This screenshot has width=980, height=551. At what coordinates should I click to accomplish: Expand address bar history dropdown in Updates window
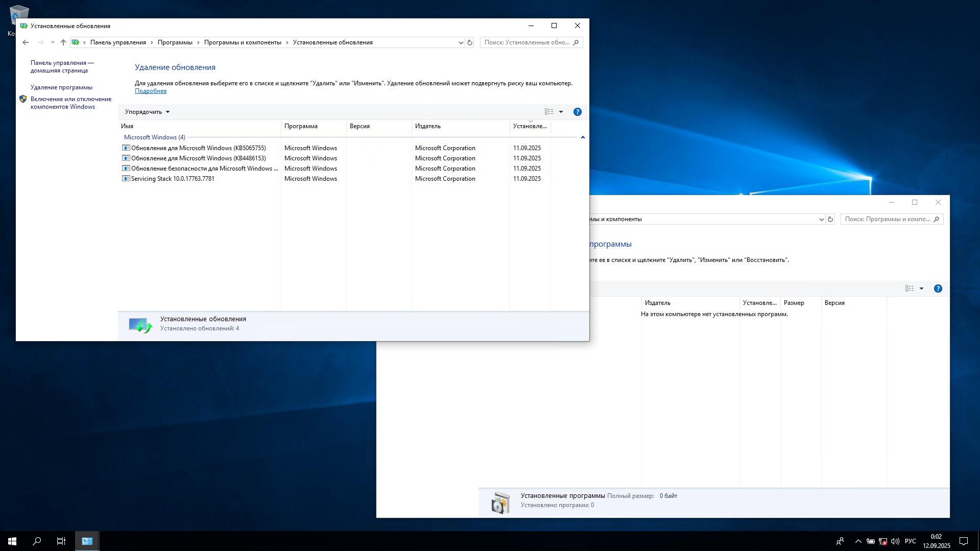(461, 43)
